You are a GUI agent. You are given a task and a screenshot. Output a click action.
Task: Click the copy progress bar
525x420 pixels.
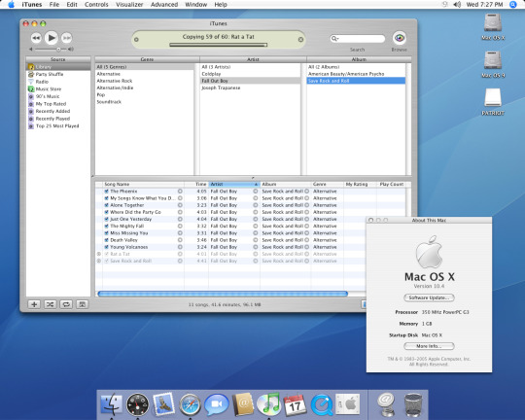point(219,45)
